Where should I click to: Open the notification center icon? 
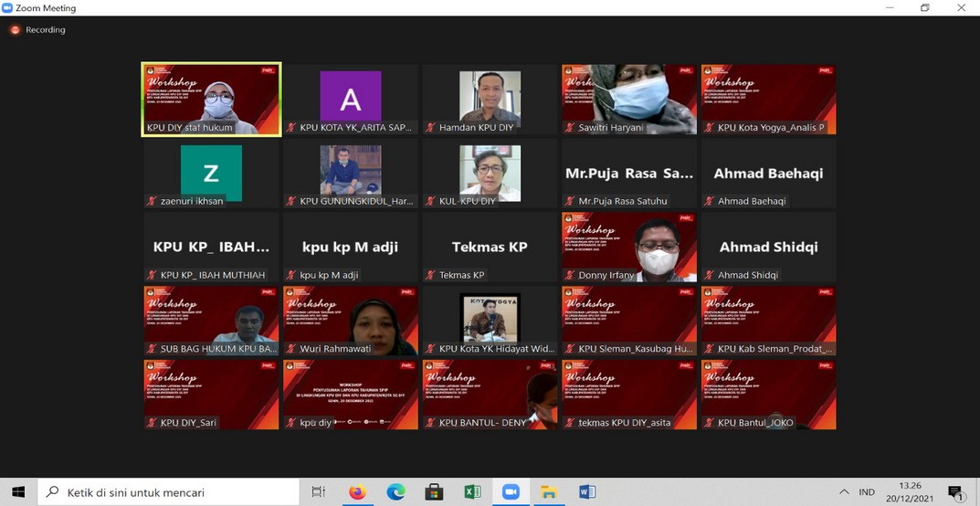pyautogui.click(x=955, y=492)
